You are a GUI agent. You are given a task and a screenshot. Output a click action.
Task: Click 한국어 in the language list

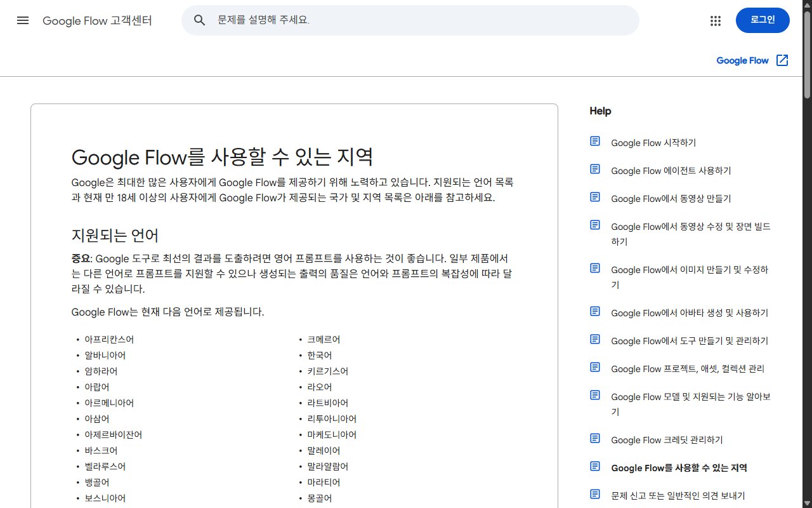pos(320,356)
